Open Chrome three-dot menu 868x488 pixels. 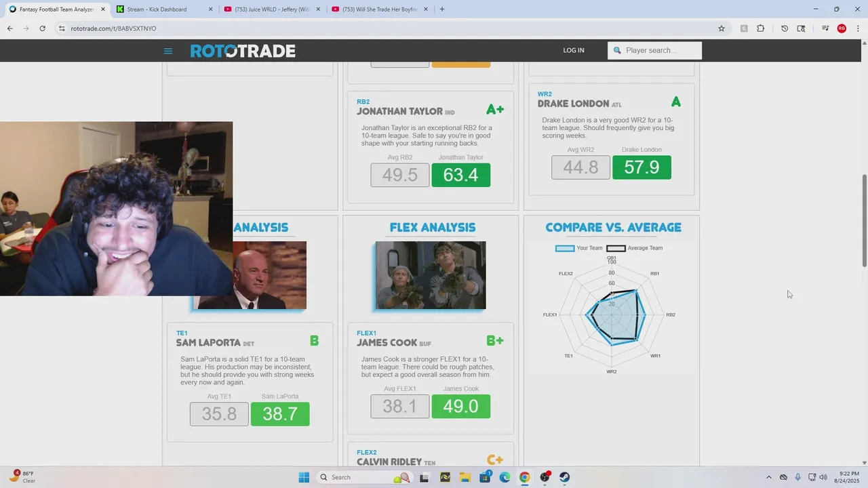[858, 28]
